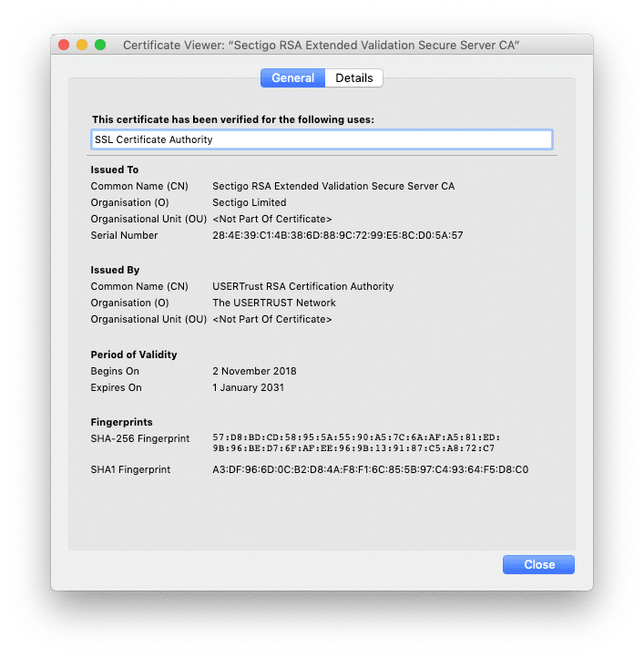Click the green window zoom button

point(100,45)
